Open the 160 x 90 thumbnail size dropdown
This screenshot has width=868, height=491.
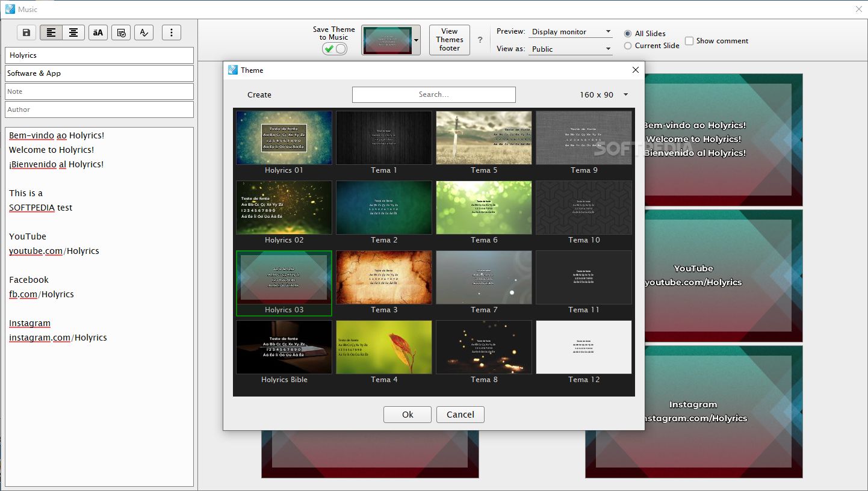click(604, 94)
